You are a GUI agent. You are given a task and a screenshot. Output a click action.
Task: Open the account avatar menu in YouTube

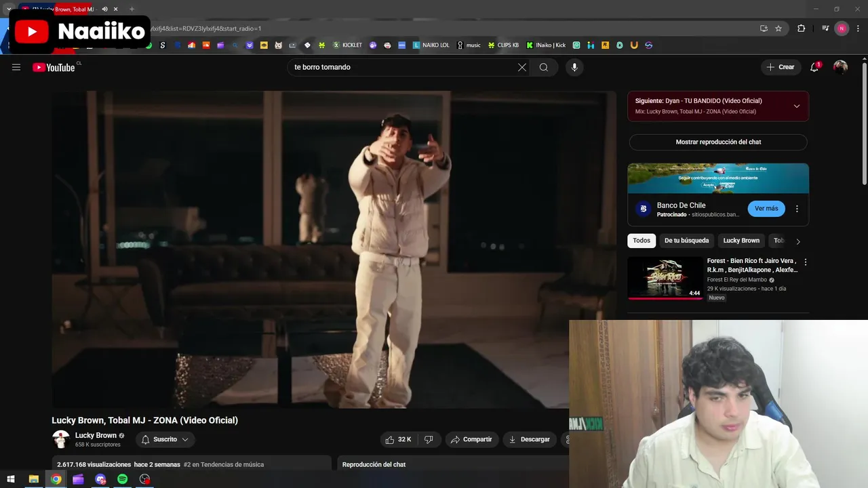841,67
